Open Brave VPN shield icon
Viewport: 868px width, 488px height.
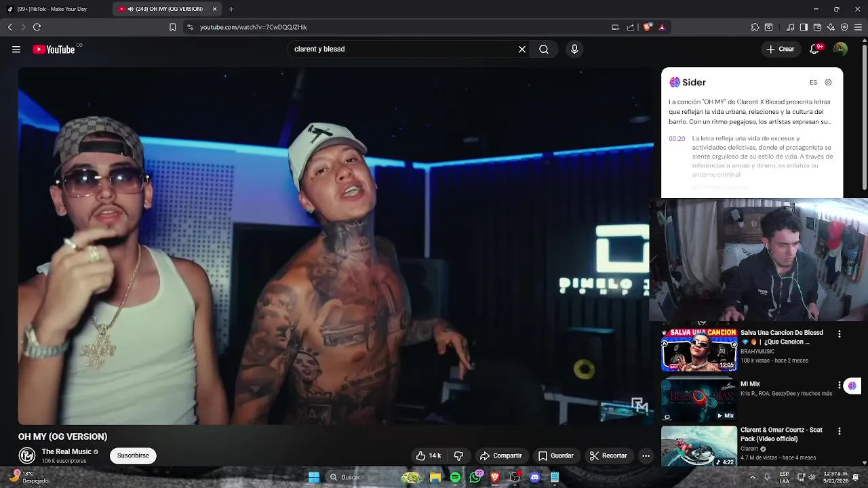coord(844,27)
